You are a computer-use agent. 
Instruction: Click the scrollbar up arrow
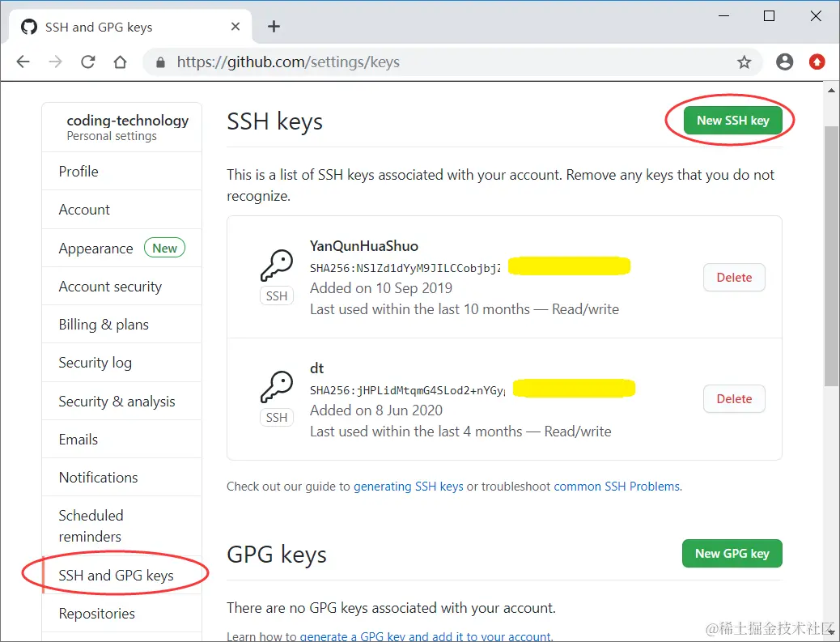pyautogui.click(x=831, y=90)
